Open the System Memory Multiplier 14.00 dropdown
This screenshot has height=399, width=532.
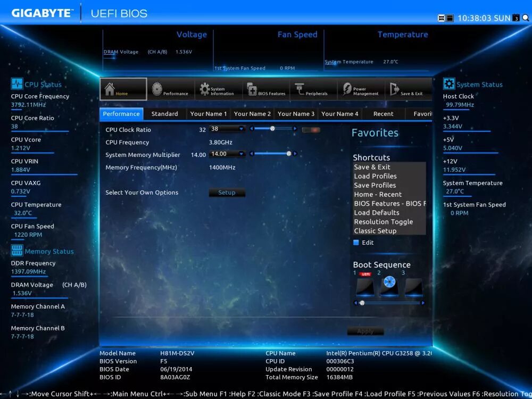[x=227, y=154]
